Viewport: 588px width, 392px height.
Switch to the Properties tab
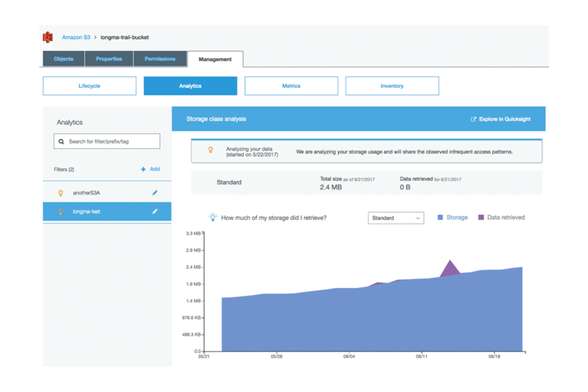click(109, 59)
